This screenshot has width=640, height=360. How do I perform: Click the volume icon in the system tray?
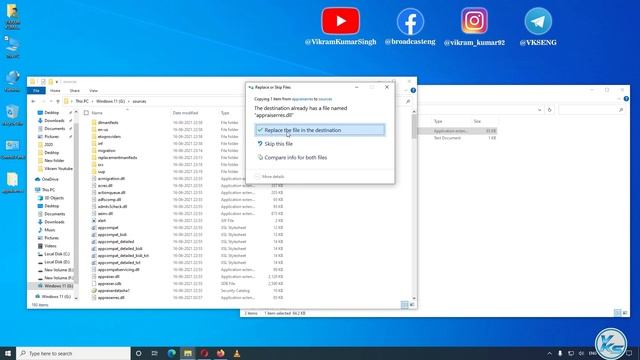(581, 353)
